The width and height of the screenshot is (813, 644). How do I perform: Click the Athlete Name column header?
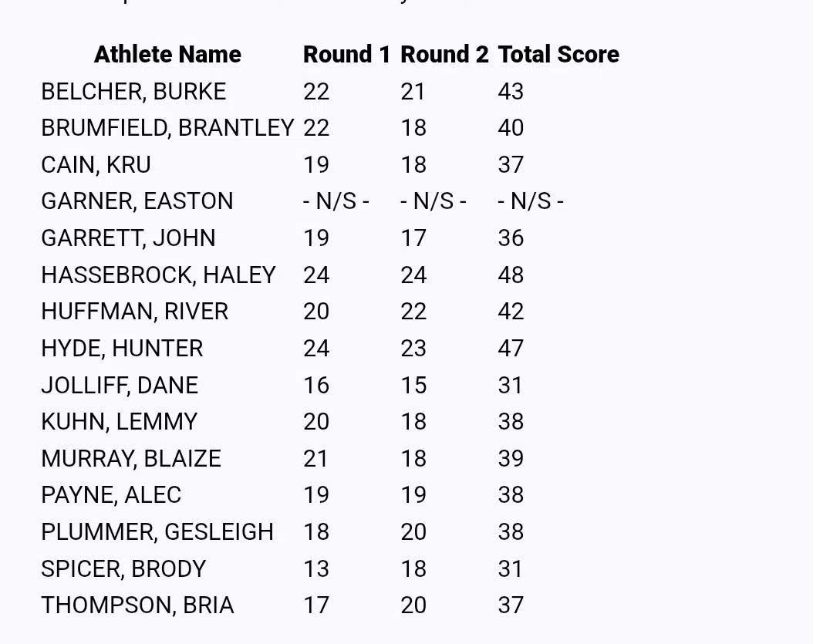pyautogui.click(x=167, y=55)
